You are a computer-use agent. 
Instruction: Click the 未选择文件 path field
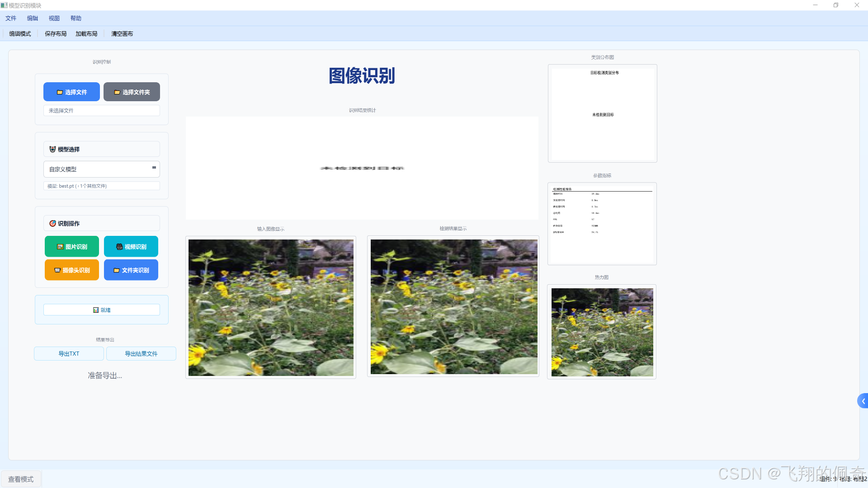point(102,111)
